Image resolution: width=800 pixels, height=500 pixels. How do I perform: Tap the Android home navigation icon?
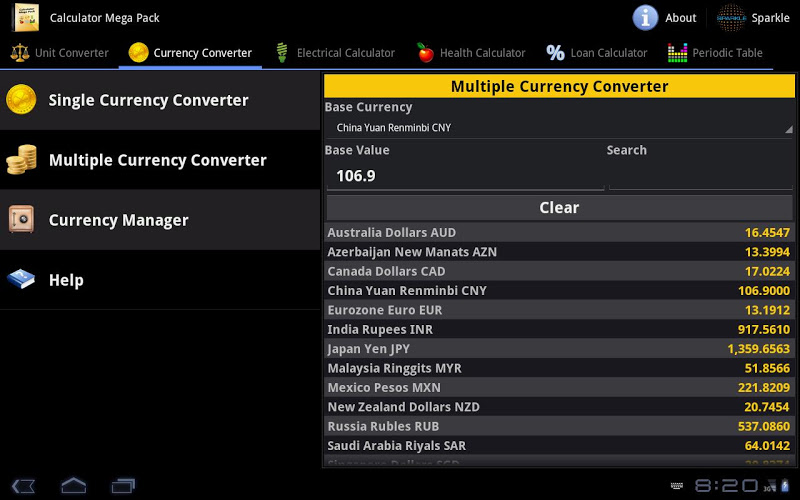tap(73, 485)
